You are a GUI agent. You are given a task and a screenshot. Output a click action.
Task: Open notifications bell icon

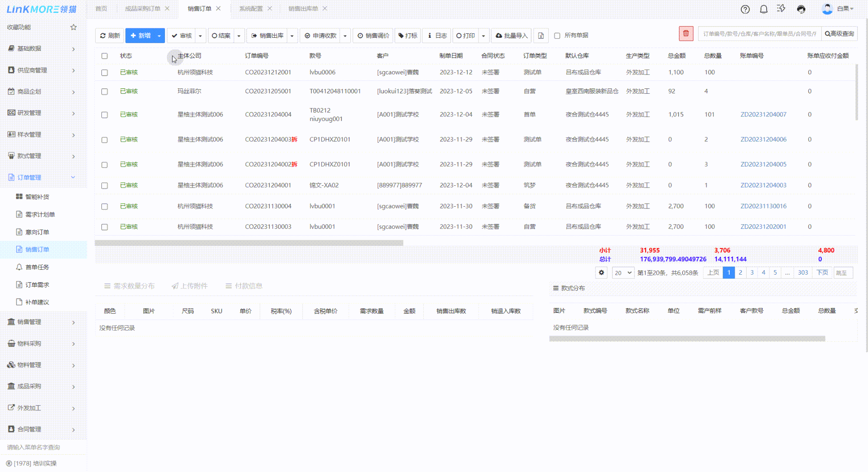tap(764, 9)
